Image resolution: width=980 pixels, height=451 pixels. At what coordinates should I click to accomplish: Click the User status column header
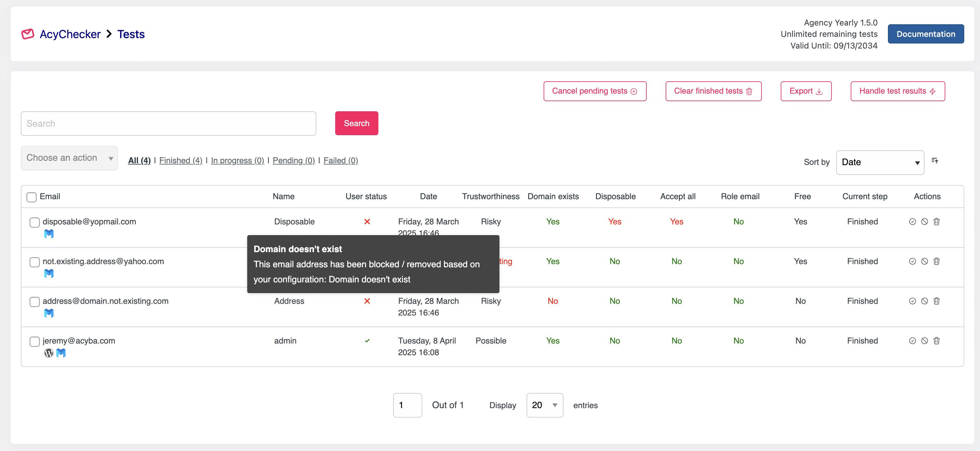click(x=366, y=197)
